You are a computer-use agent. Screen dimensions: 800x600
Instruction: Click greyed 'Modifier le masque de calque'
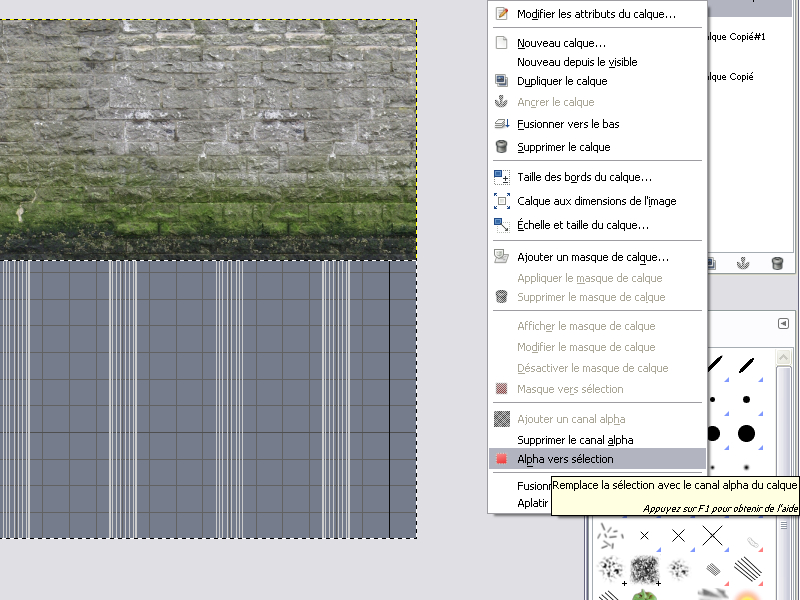[597, 347]
